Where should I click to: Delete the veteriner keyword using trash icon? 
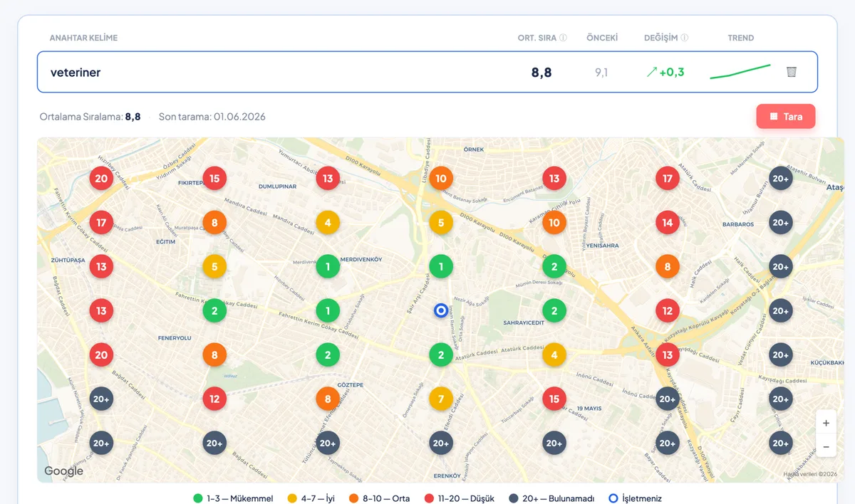click(791, 72)
